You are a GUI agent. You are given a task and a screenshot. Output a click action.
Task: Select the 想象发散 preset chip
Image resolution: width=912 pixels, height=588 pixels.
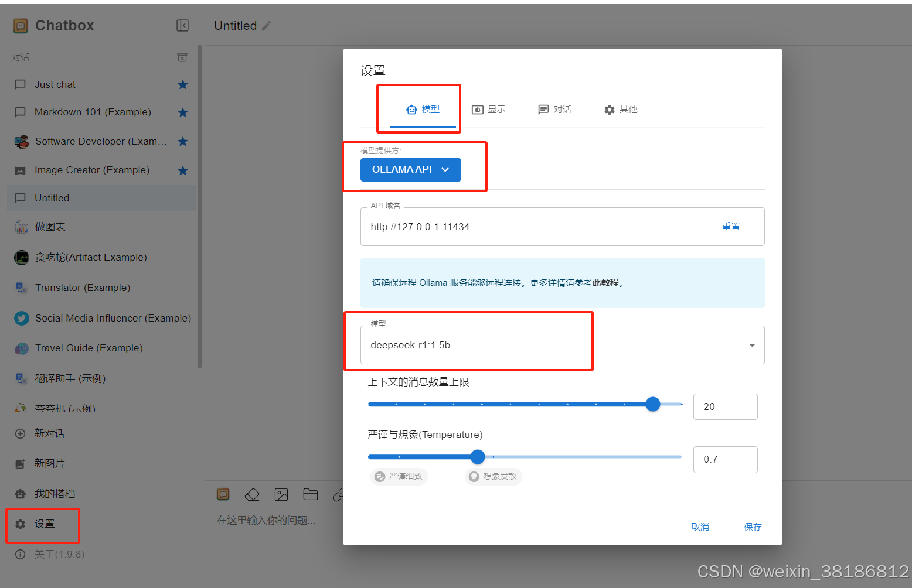[x=494, y=477]
